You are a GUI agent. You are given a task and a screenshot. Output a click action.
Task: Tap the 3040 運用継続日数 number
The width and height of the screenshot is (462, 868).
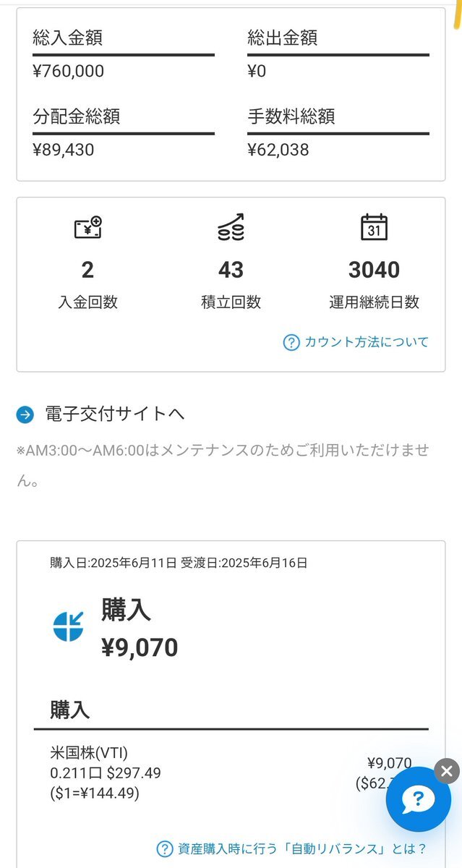(x=374, y=270)
